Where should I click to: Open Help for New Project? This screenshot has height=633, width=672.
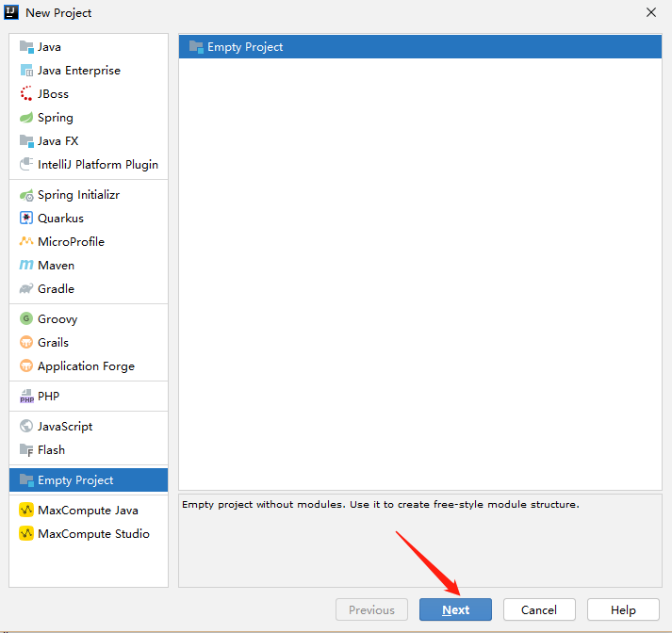623,609
